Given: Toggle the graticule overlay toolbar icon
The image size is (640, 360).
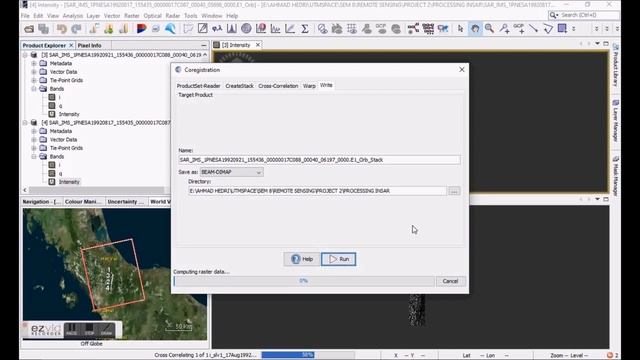Looking at the screenshot, I should point(351,29).
